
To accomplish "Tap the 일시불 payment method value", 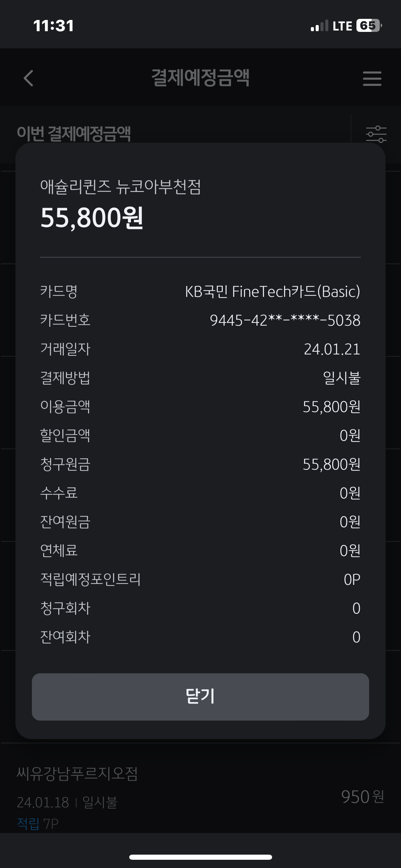I will pyautogui.click(x=341, y=378).
